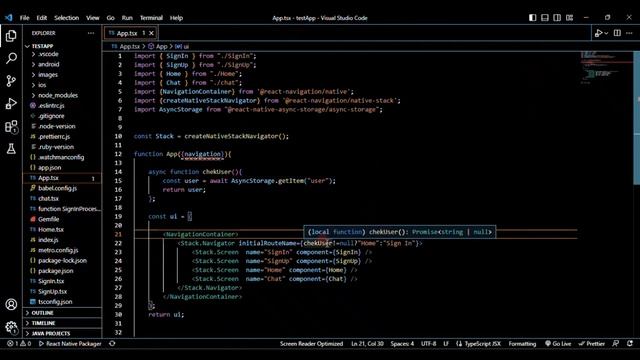The height and width of the screenshot is (360, 640).
Task: Open Customize Layout button
Action: [x=569, y=18]
